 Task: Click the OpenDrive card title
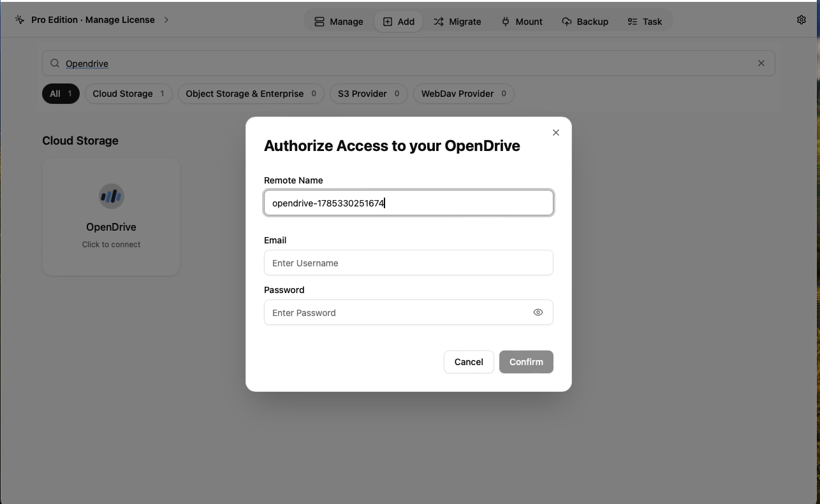pos(111,227)
